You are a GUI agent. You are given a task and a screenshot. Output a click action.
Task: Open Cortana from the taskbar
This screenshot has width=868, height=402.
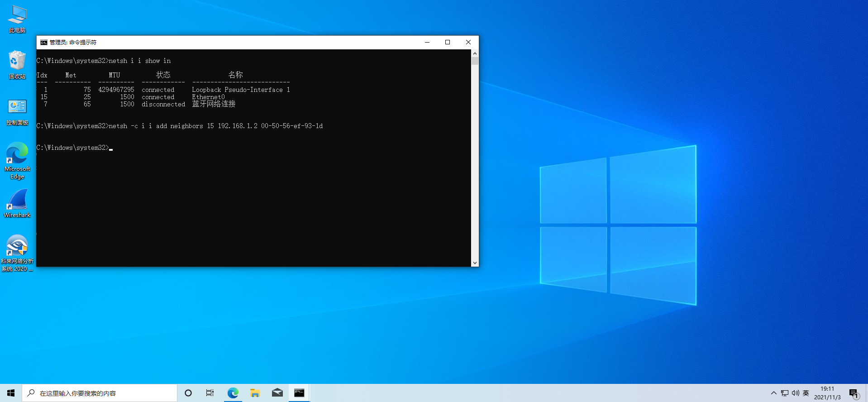[x=188, y=393]
